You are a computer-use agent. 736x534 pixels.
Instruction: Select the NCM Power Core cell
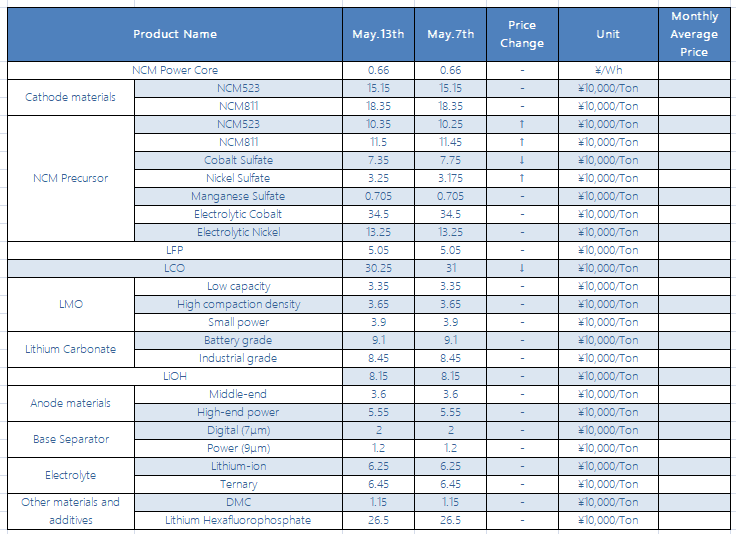[175, 70]
